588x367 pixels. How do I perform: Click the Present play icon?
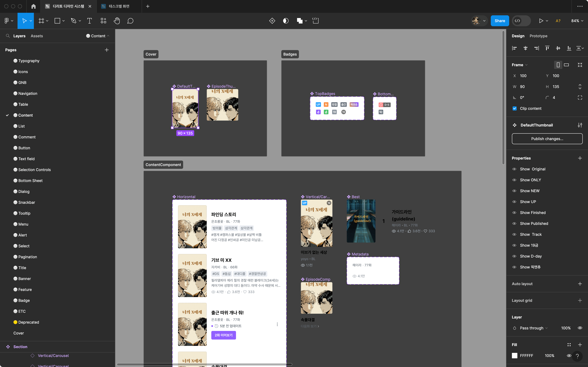541,21
